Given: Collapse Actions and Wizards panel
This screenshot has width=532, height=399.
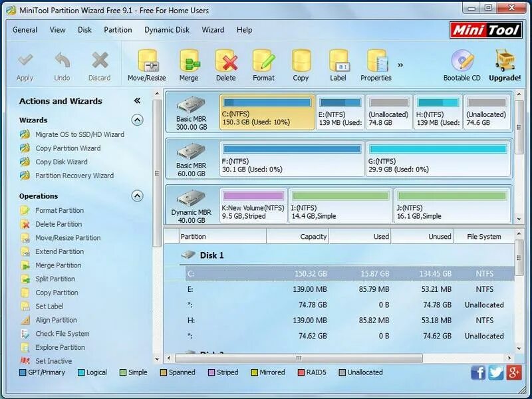Looking at the screenshot, I should click(x=137, y=100).
